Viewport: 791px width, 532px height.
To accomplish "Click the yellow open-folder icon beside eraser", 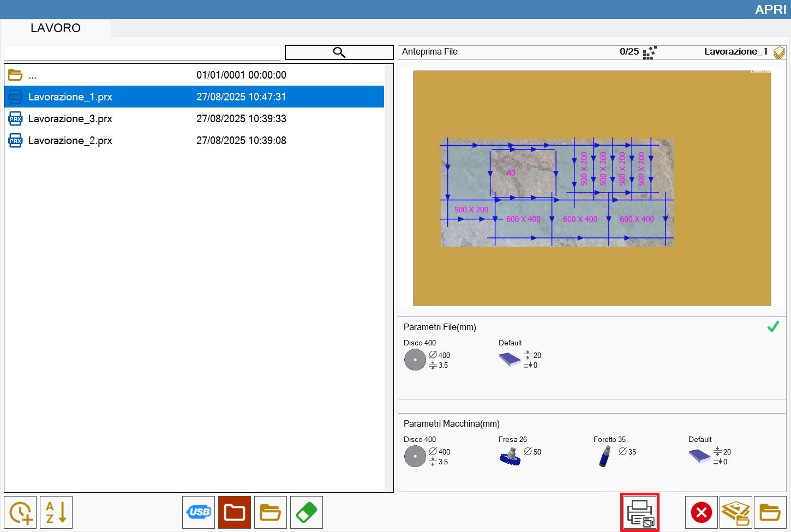I will pyautogui.click(x=271, y=512).
